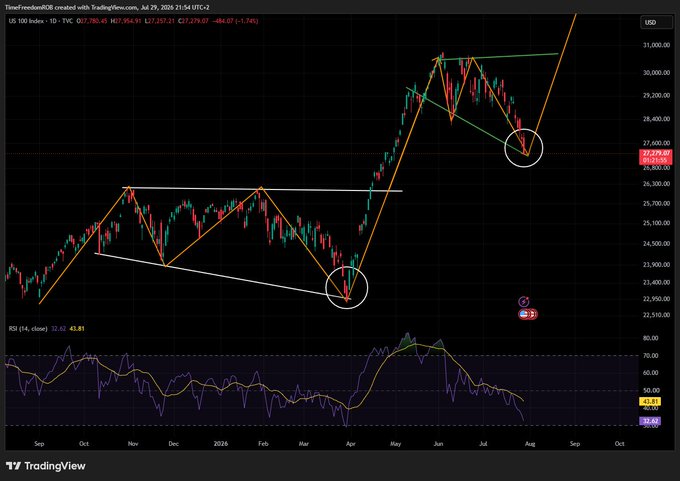Click the 23,900.00 price axis label
Image resolution: width=680 pixels, height=481 pixels.
pyautogui.click(x=656, y=265)
